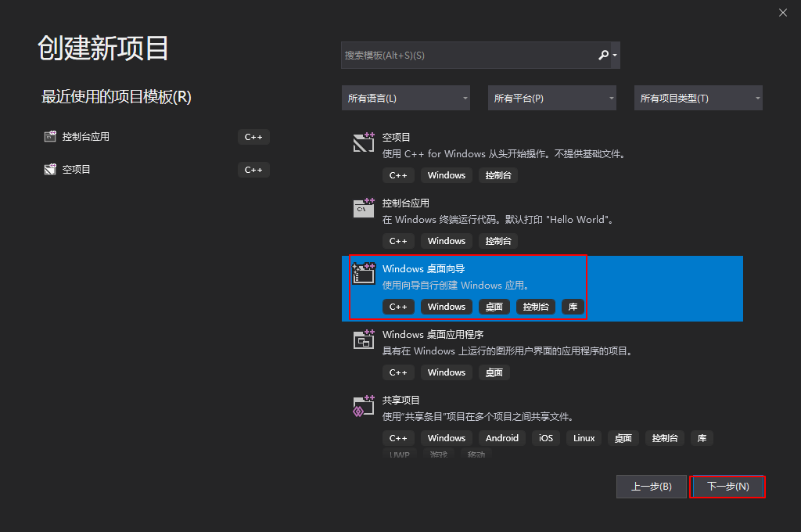Open the 所有语言(L) dropdown
Screen dimensions: 801x532
point(406,98)
